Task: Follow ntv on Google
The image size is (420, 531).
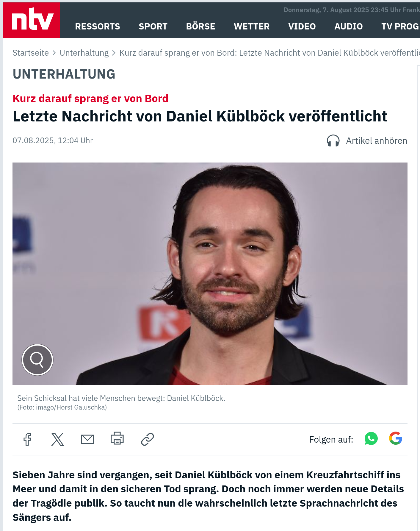Action: coord(396,438)
